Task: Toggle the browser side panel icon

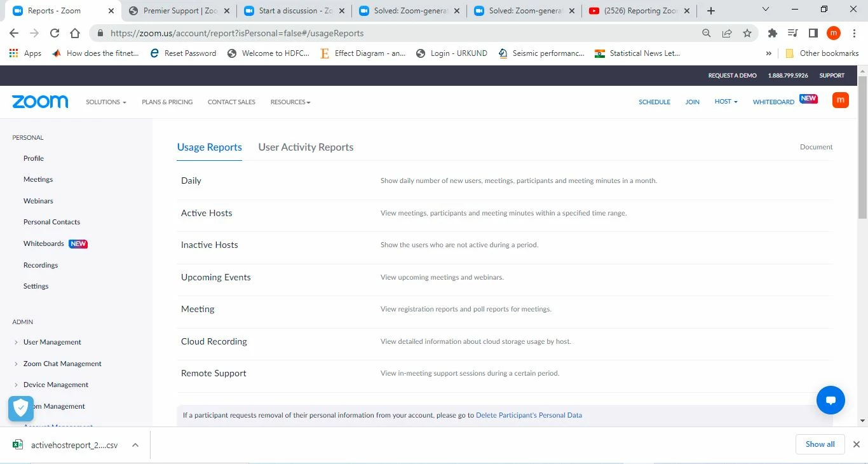Action: click(813, 33)
